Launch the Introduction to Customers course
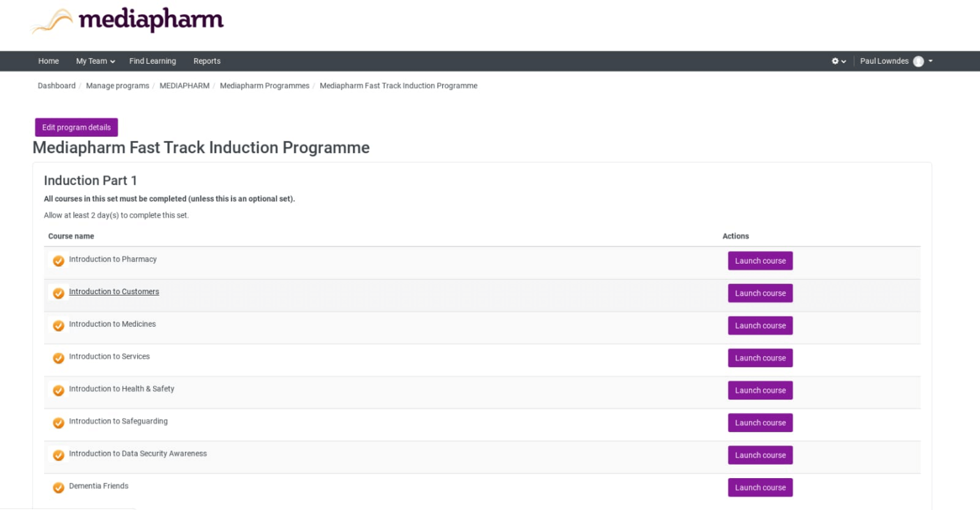This screenshot has height=510, width=980. tap(760, 293)
